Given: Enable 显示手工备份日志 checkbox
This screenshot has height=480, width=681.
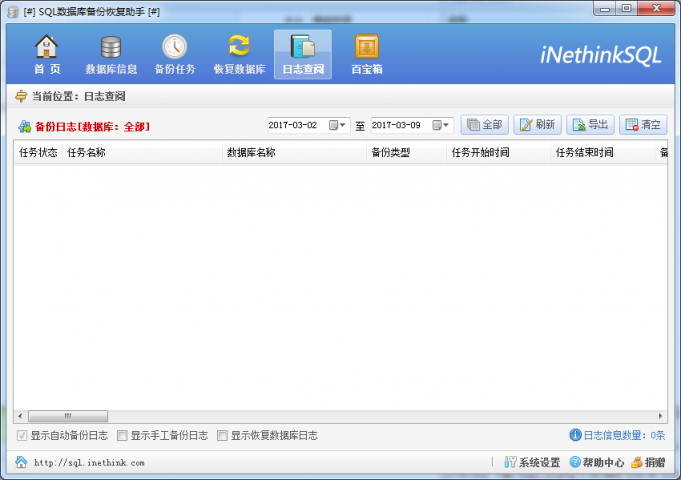Looking at the screenshot, I should coord(122,436).
